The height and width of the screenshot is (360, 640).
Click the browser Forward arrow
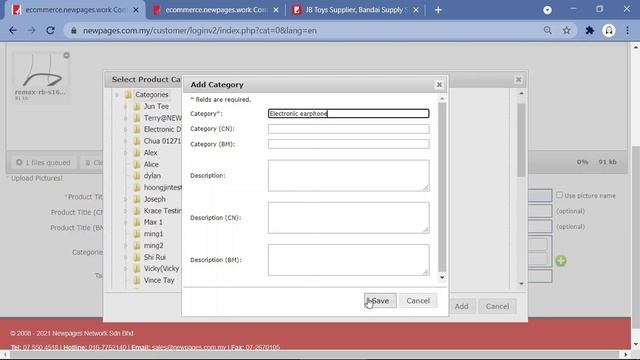[31, 30]
